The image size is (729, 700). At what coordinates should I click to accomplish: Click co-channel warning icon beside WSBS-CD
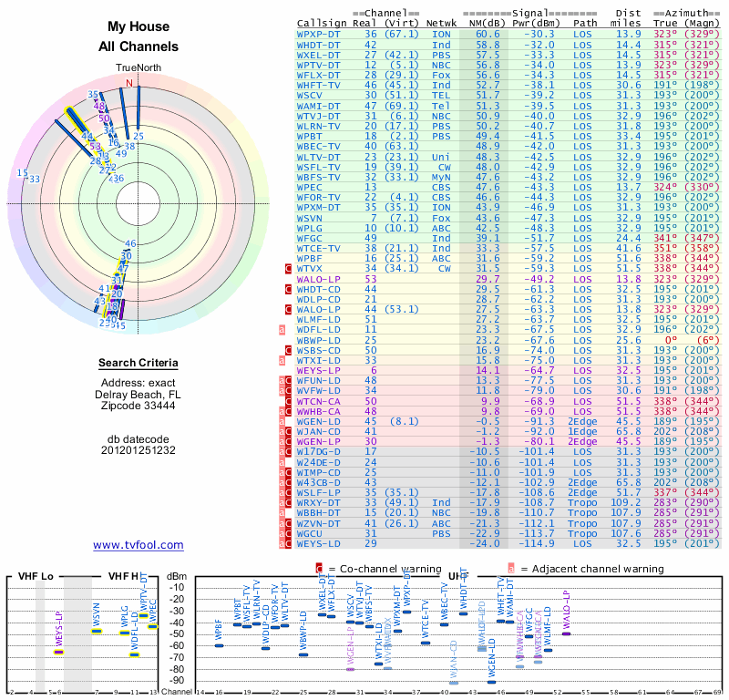pyautogui.click(x=288, y=351)
